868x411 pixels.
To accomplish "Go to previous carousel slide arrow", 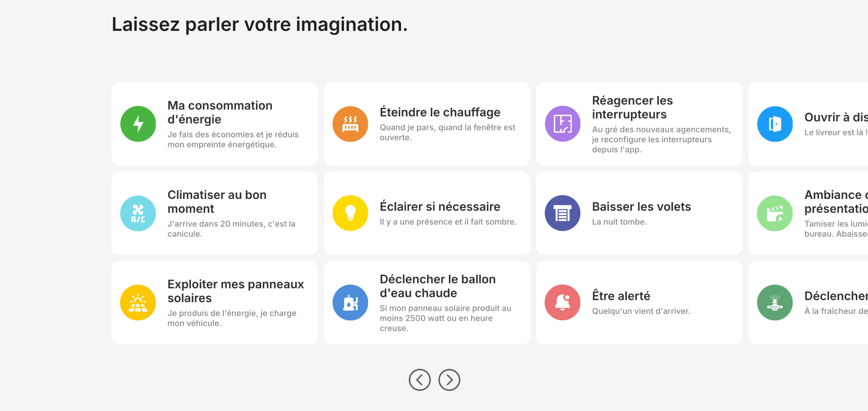I will (x=420, y=380).
